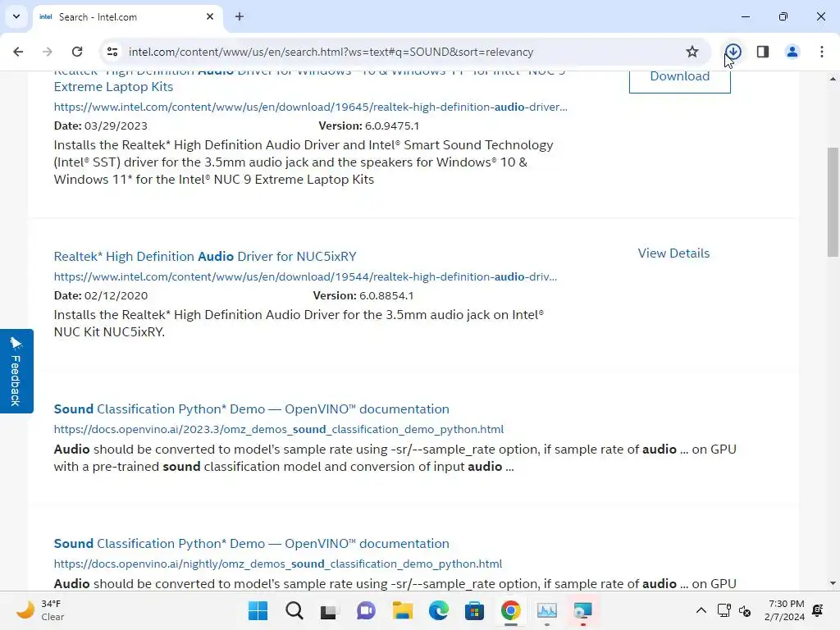Open the Chat app on taskbar
This screenshot has height=630, width=840.
(366, 610)
